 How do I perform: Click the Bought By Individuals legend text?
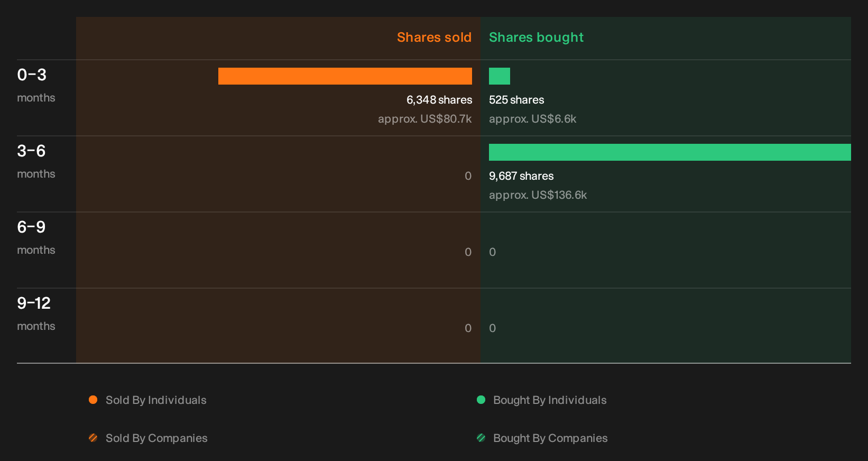[550, 400]
